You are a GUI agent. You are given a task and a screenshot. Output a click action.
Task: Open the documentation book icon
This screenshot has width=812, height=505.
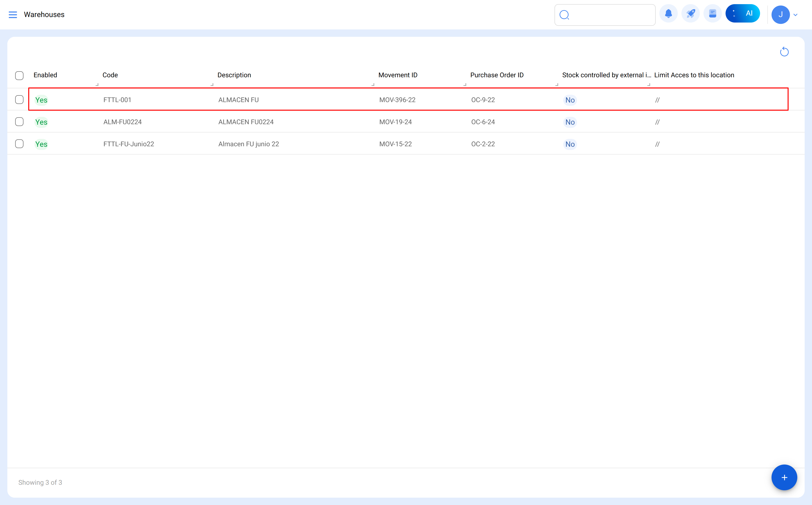tap(712, 14)
